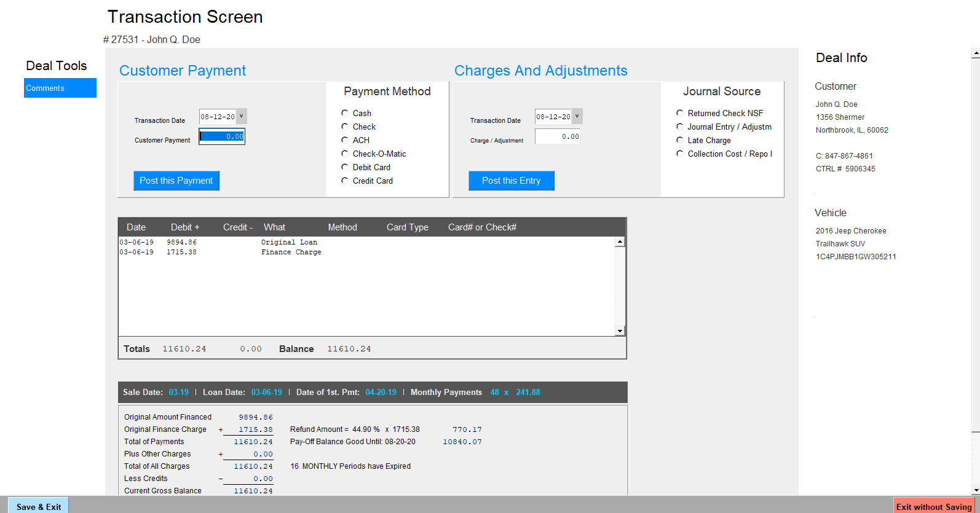Click Pay-Off Balance value 10840.07
Image resolution: width=980 pixels, height=513 pixels.
[x=462, y=442]
